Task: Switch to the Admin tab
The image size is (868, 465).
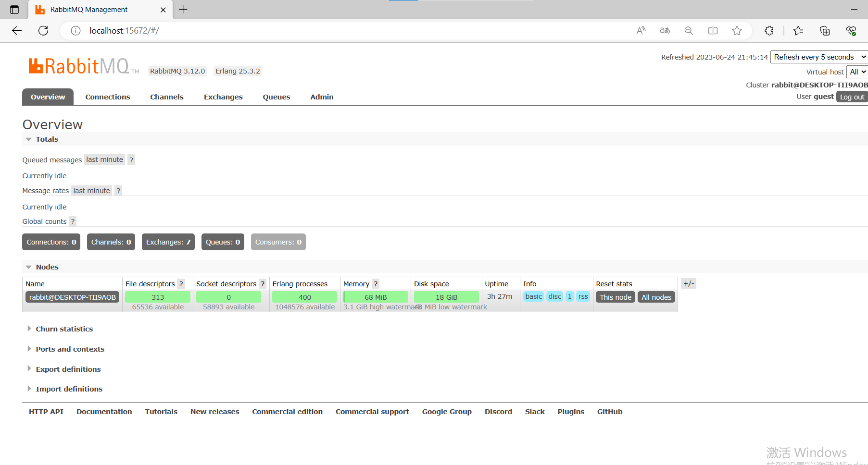Action: tap(322, 97)
